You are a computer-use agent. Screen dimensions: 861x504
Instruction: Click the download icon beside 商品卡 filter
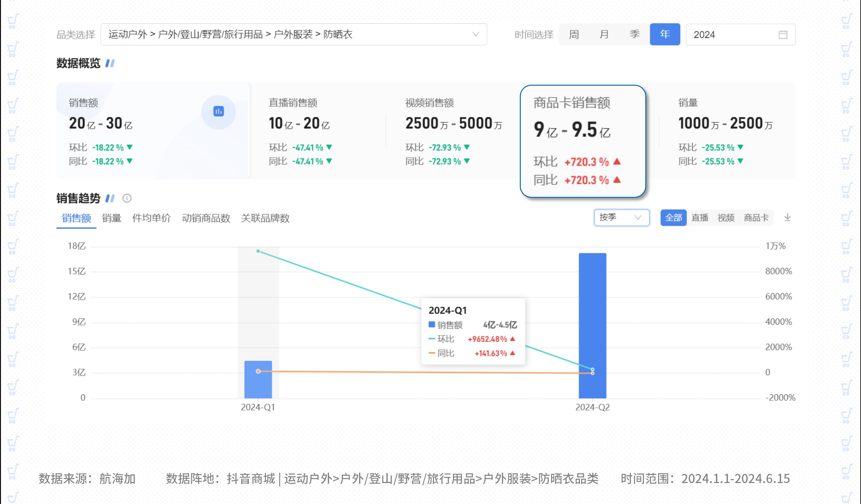(787, 217)
